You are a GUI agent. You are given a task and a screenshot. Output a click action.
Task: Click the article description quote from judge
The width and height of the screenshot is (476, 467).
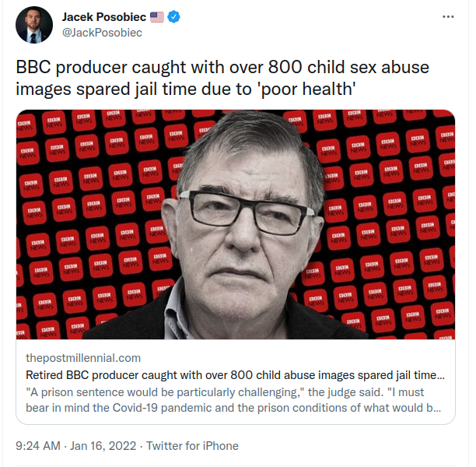pyautogui.click(x=233, y=400)
